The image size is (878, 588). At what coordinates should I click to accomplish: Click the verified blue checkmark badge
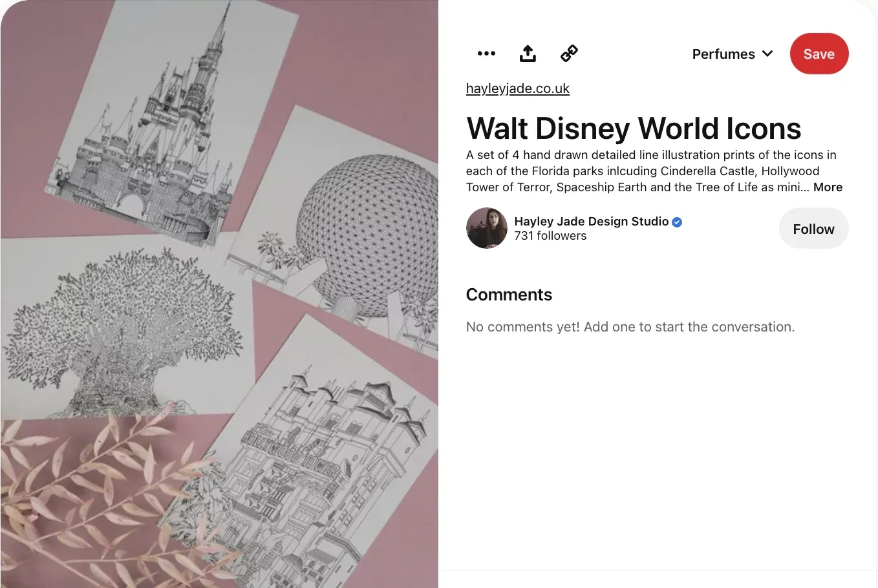point(677,222)
